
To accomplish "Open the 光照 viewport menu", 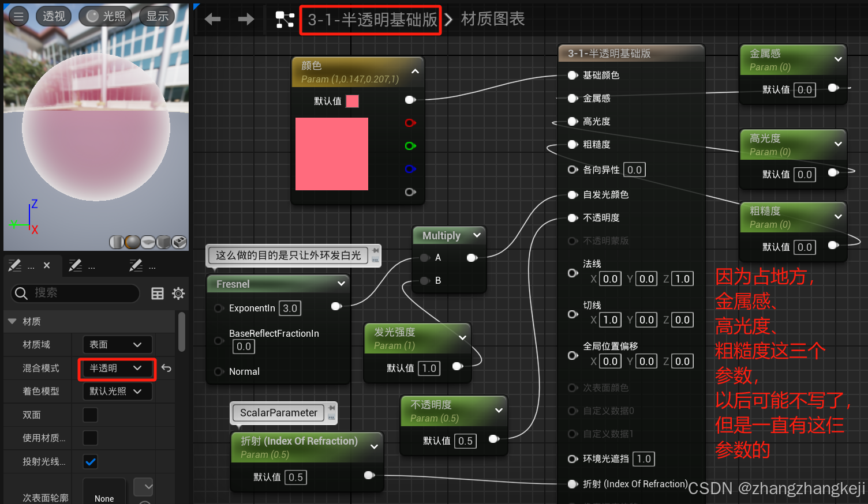I will pyautogui.click(x=106, y=16).
